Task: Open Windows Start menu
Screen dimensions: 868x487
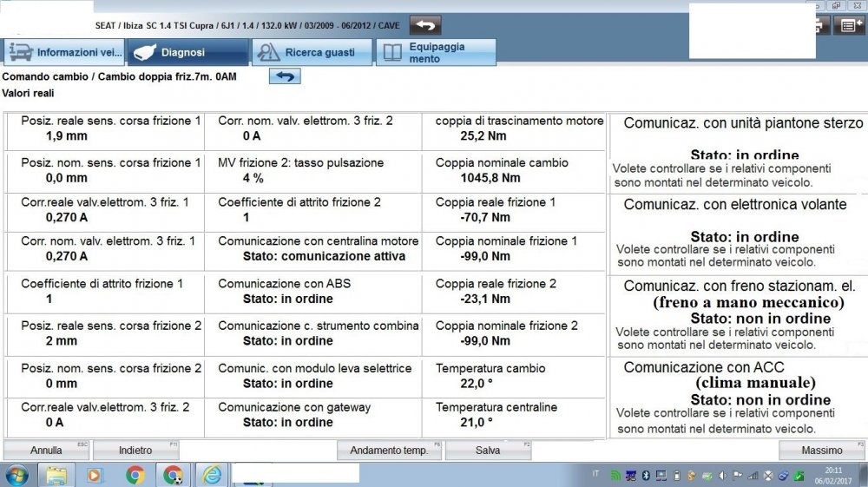Action: coord(16,475)
